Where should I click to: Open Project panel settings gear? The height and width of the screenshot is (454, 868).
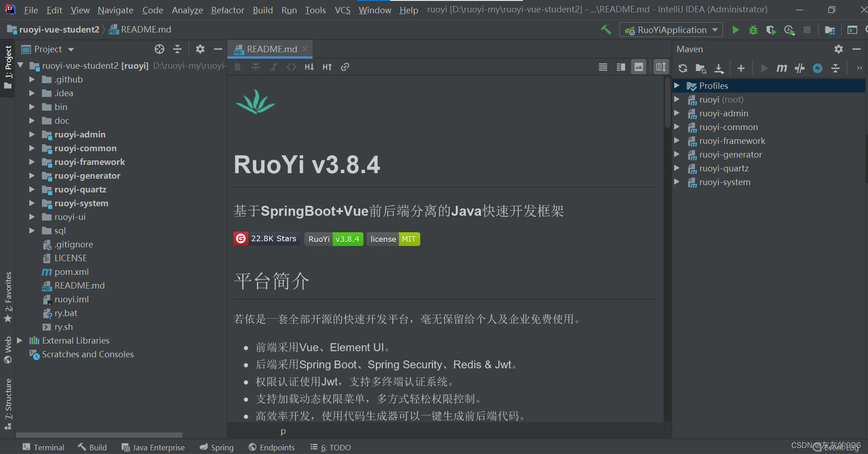point(200,49)
